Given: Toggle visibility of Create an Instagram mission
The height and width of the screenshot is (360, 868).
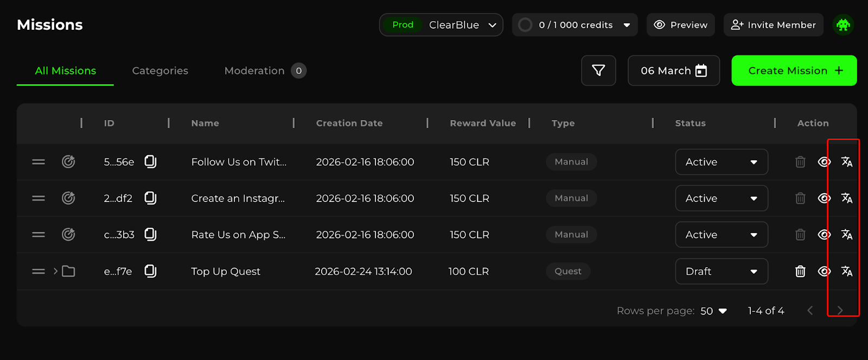Looking at the screenshot, I should (x=824, y=198).
